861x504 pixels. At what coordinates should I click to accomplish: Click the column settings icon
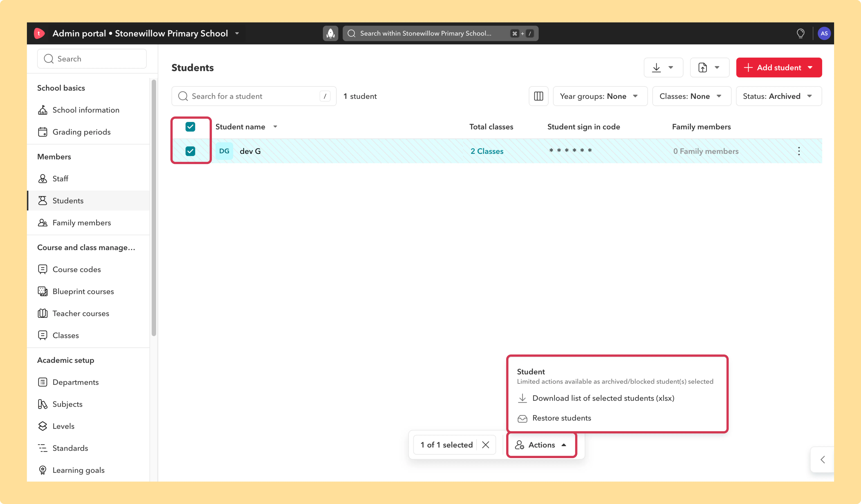pyautogui.click(x=538, y=96)
